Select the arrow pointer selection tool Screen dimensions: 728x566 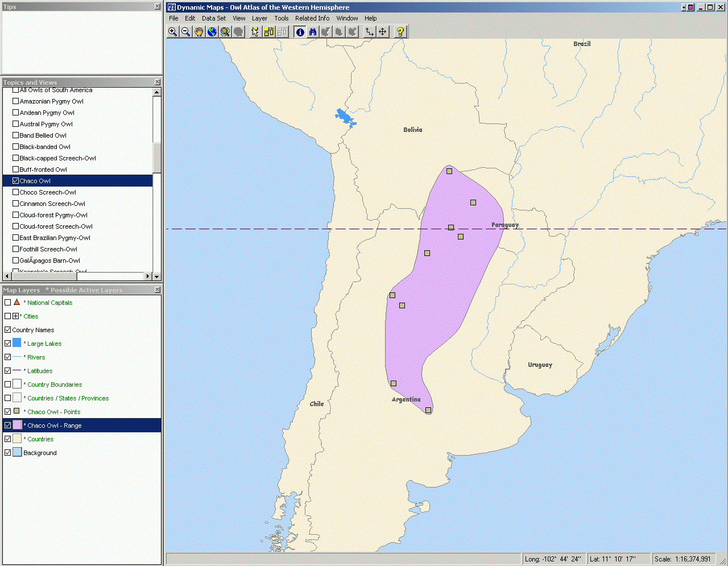click(255, 32)
